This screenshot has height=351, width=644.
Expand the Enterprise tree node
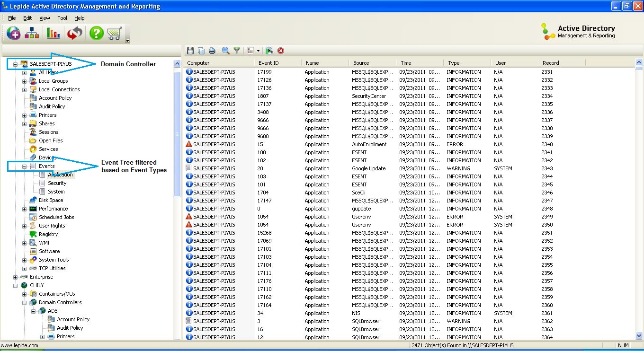click(16, 277)
